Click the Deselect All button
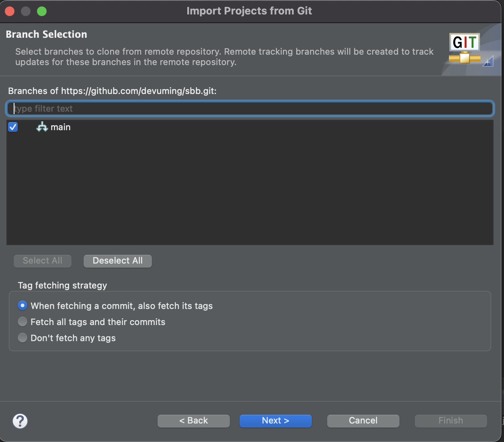Image resolution: width=504 pixels, height=442 pixels. point(118,261)
